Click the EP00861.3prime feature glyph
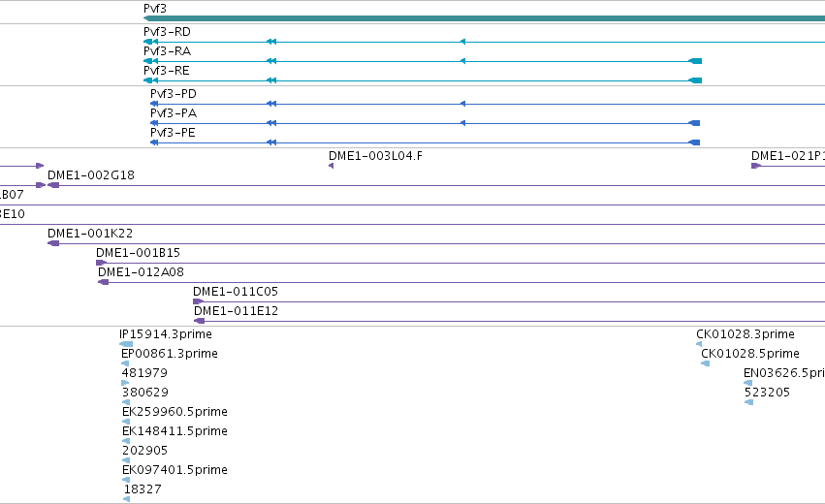 [125, 364]
